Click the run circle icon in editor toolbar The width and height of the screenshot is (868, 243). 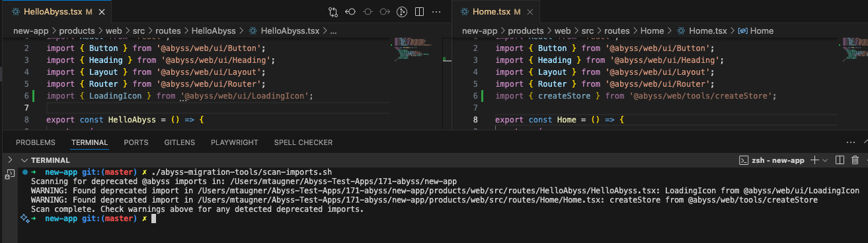pos(402,12)
